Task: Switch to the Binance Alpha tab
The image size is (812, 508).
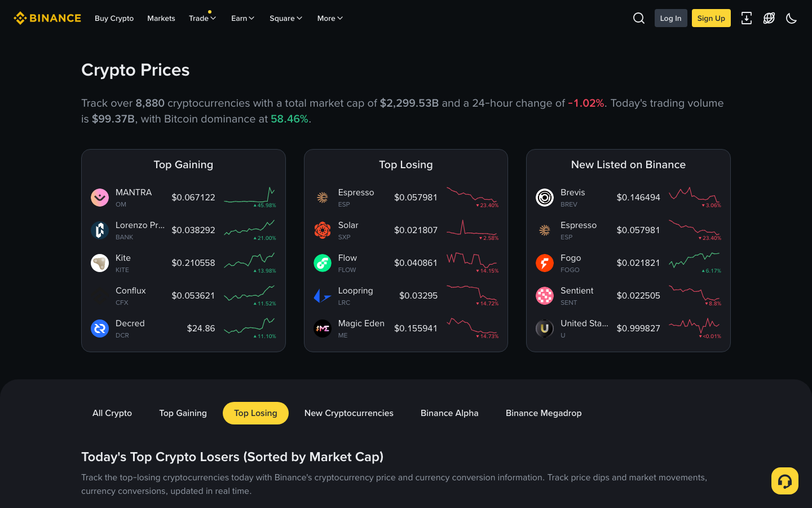Action: tap(449, 413)
